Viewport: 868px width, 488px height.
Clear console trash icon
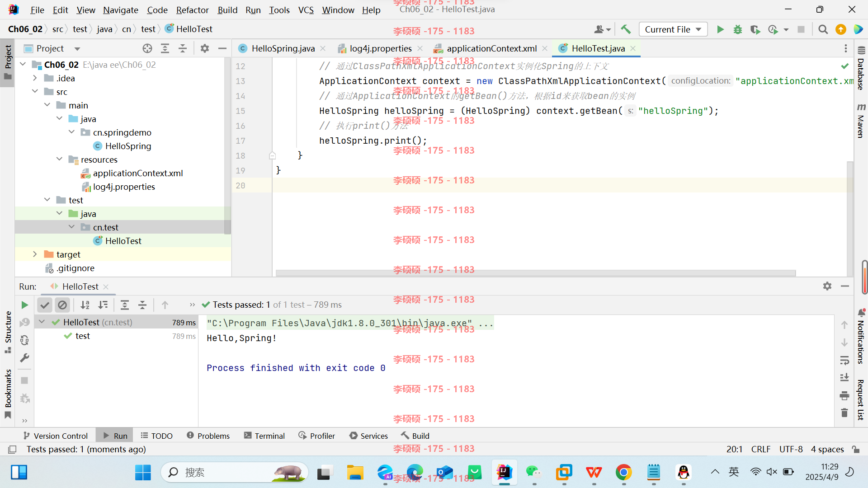pos(844,413)
